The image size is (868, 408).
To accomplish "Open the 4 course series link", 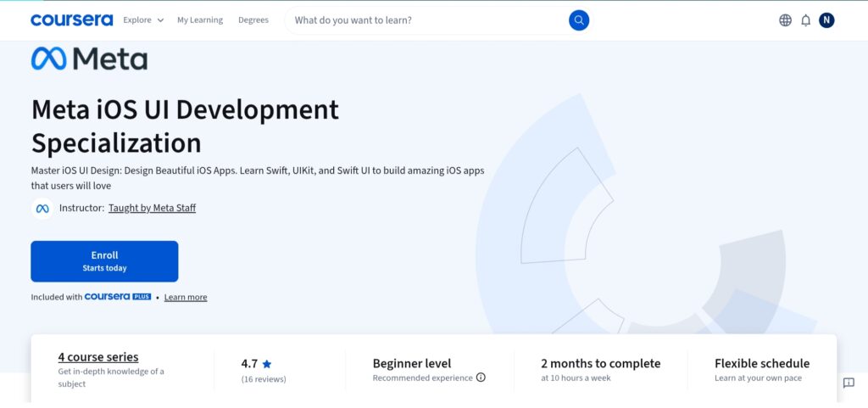I will tap(98, 357).
